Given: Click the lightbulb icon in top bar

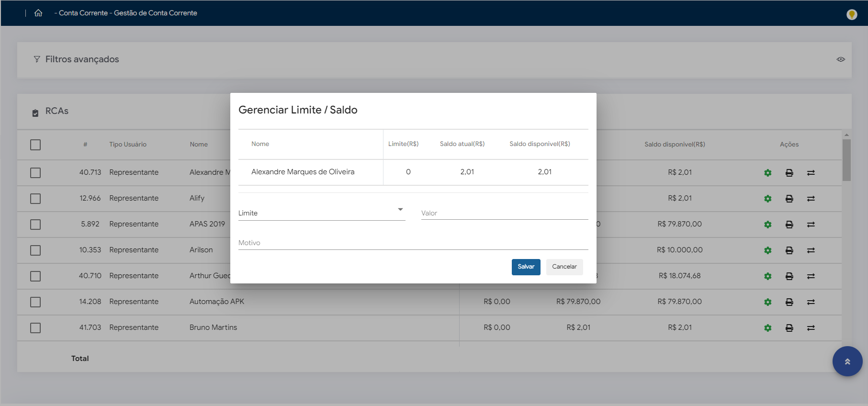Looking at the screenshot, I should click(851, 14).
